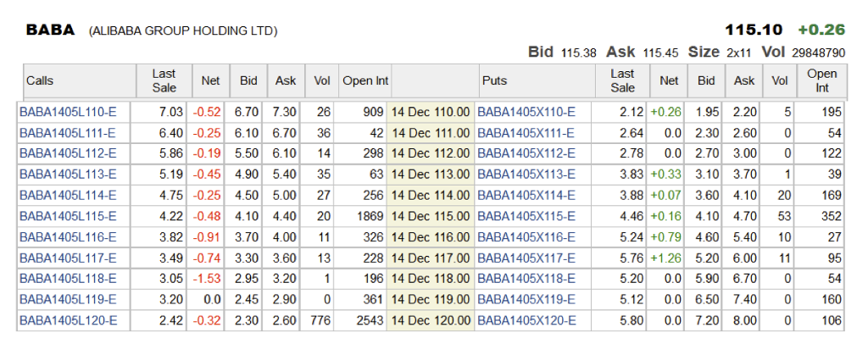The image size is (868, 355).
Task: Select the 14 Dec 120.00 strike cell
Action: click(431, 321)
